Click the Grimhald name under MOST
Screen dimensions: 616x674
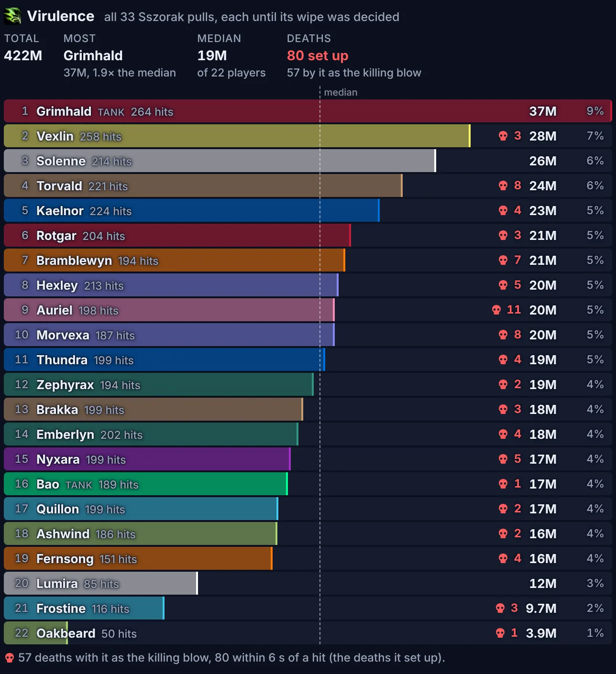93,55
